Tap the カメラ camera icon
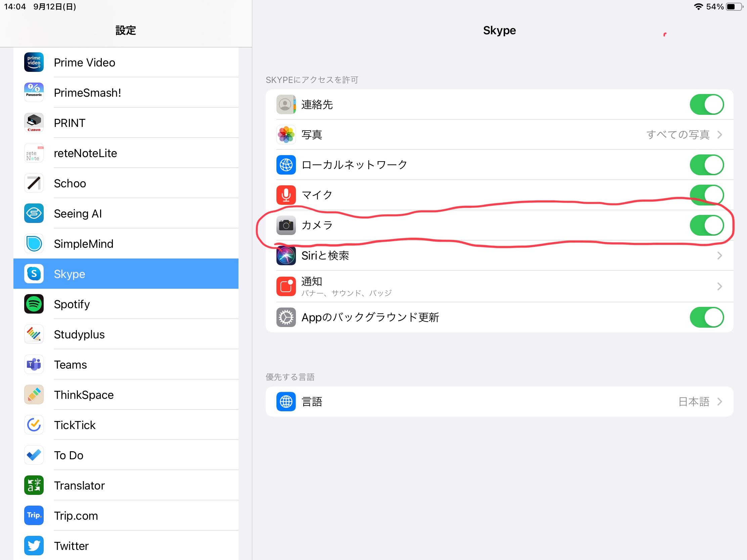This screenshot has width=747, height=560. click(x=286, y=225)
